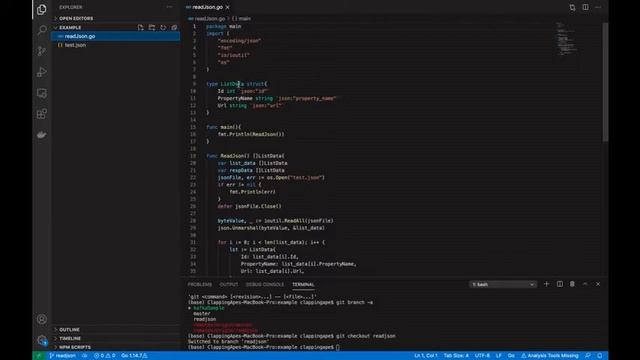Change UTF-8 file encoding

482,356
